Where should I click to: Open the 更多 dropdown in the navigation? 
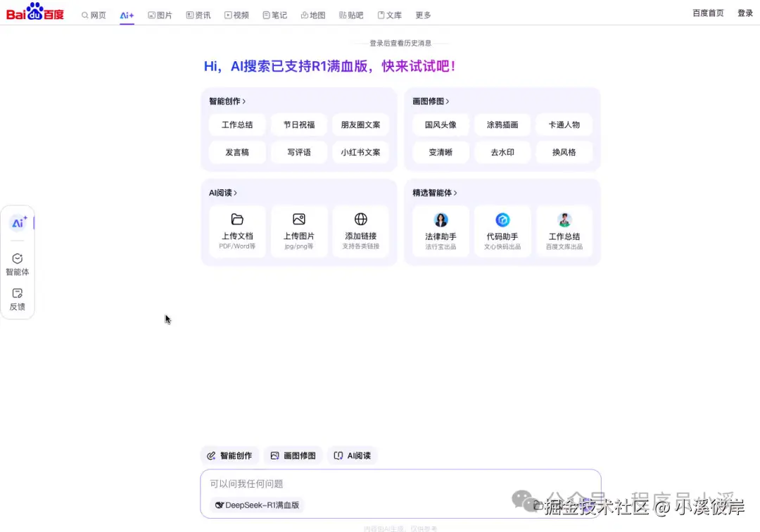pyautogui.click(x=422, y=15)
